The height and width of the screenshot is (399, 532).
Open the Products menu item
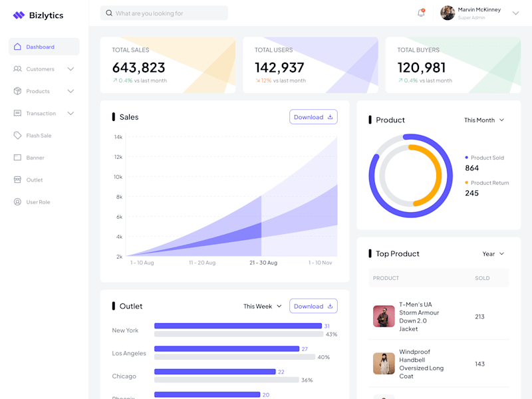[x=44, y=91]
